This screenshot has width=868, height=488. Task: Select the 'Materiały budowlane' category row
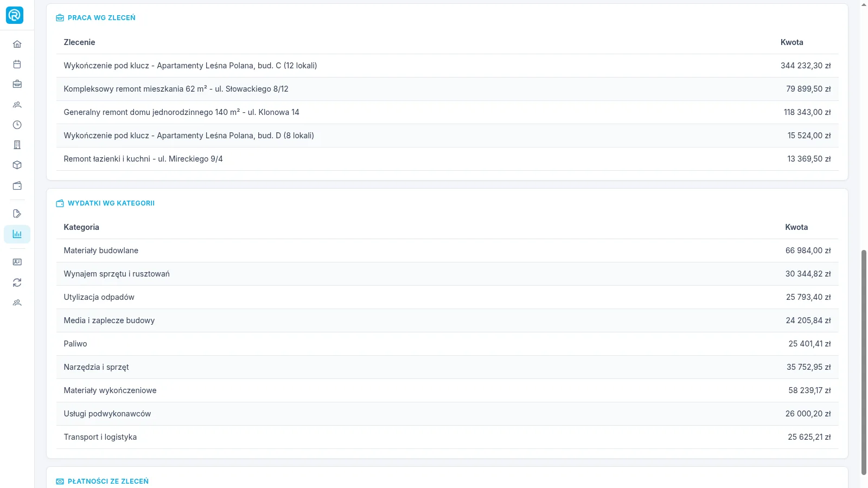click(447, 251)
